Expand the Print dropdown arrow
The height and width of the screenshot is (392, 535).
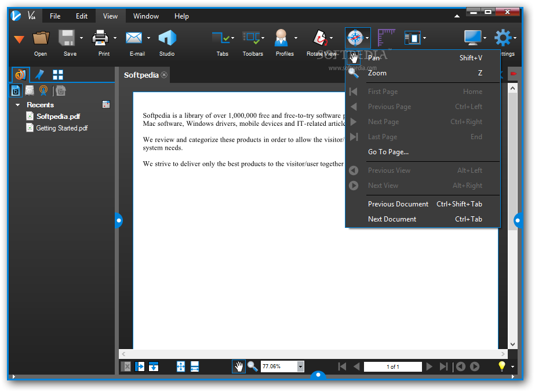115,38
